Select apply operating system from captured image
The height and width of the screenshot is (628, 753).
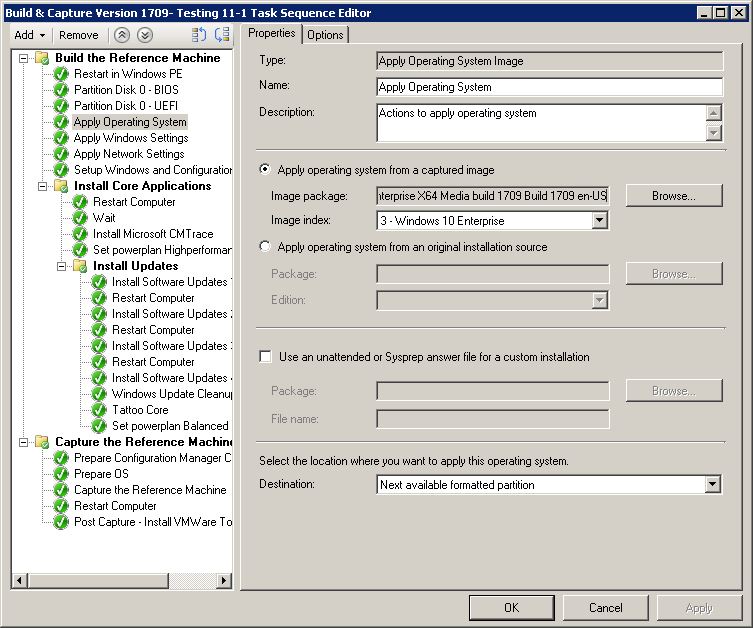click(x=265, y=169)
